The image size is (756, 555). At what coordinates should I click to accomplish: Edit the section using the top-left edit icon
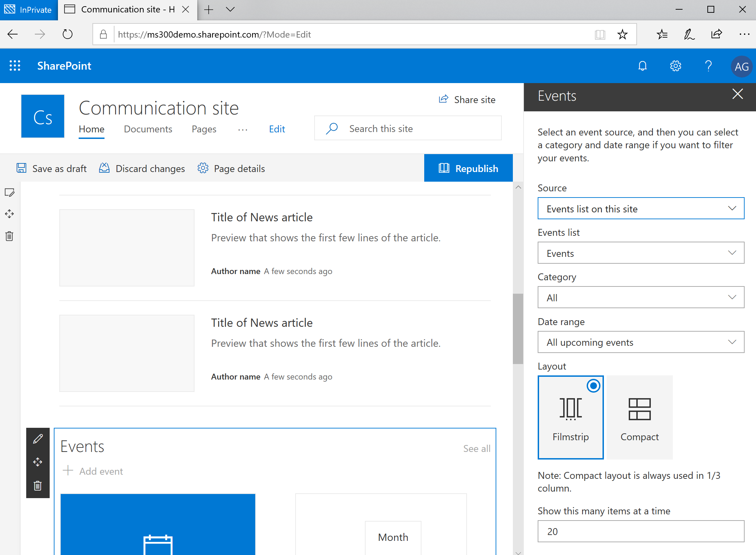coord(10,192)
